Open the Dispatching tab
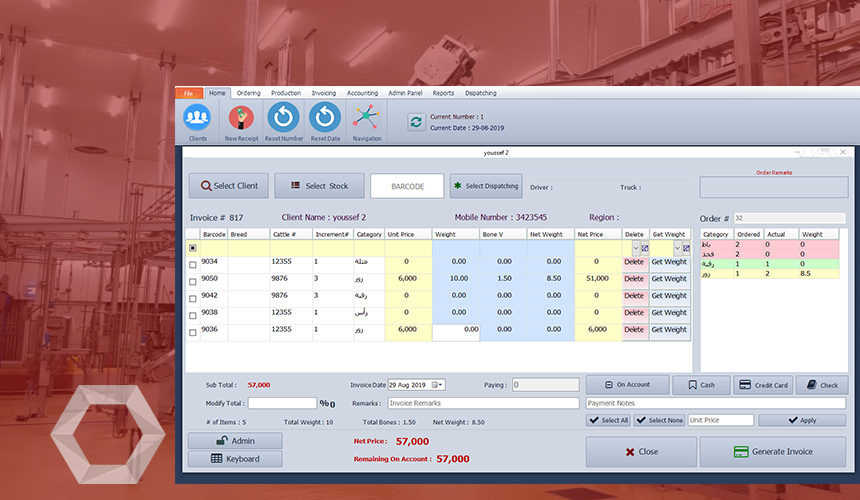860x500 pixels. (480, 93)
